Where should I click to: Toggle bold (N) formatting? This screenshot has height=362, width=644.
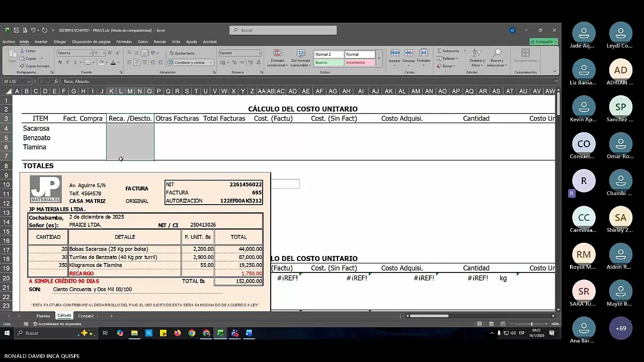(60, 62)
